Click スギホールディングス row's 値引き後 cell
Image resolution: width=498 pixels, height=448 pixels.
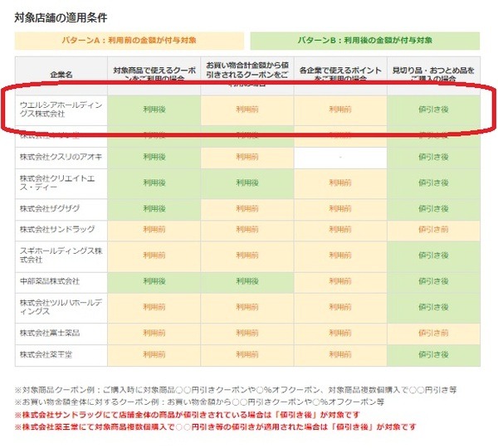pos(433,256)
